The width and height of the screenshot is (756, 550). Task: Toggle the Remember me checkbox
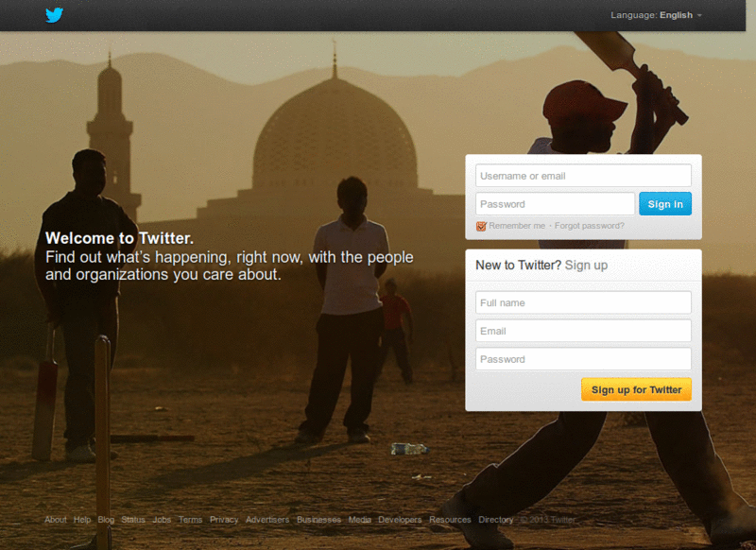481,226
